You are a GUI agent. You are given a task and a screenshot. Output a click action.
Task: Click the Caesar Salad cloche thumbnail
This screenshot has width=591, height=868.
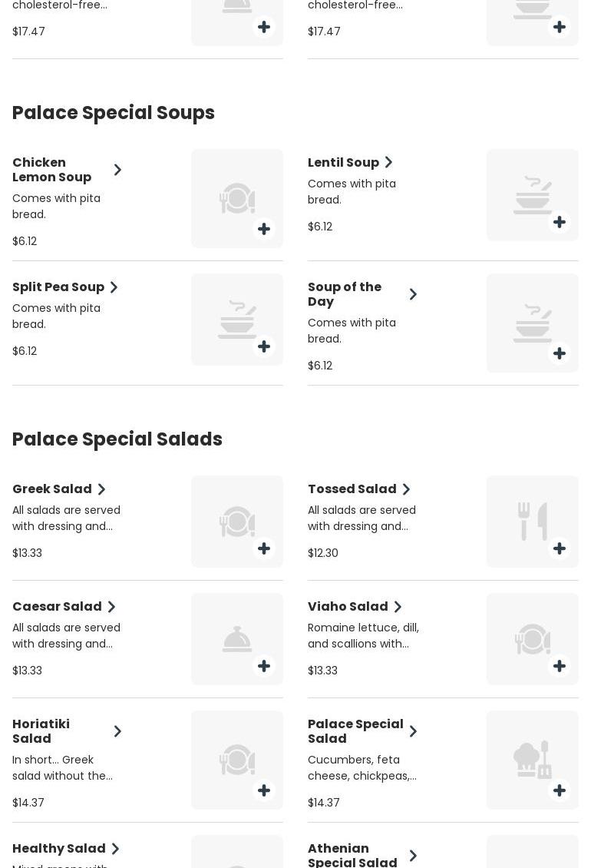point(236,639)
